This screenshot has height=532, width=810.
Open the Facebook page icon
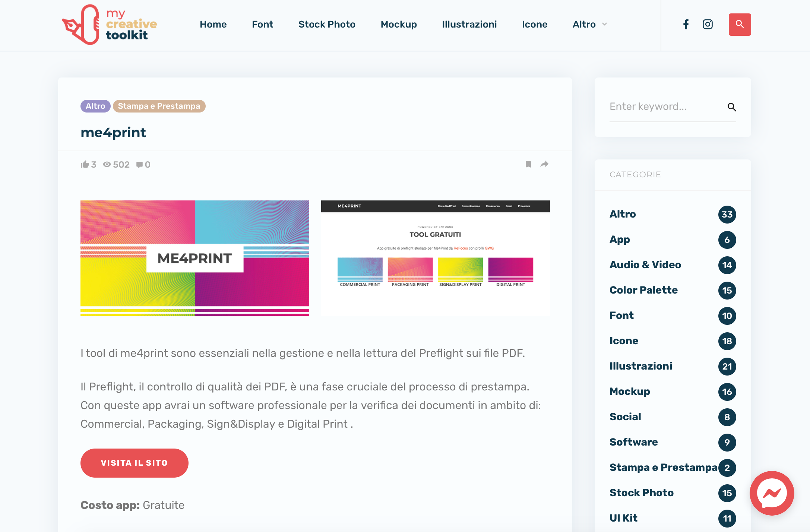pyautogui.click(x=686, y=25)
